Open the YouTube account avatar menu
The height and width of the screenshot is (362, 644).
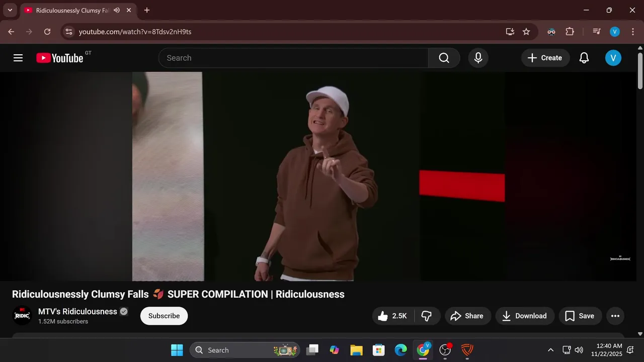point(613,58)
